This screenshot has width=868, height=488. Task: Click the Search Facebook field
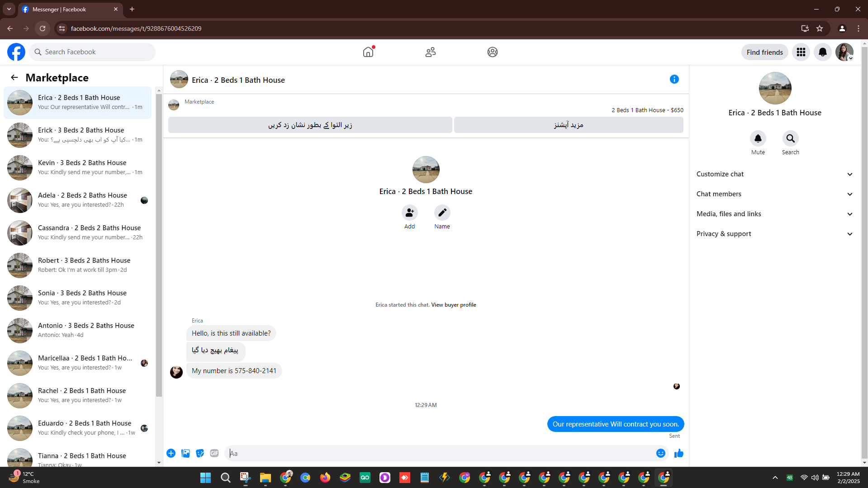click(x=93, y=52)
